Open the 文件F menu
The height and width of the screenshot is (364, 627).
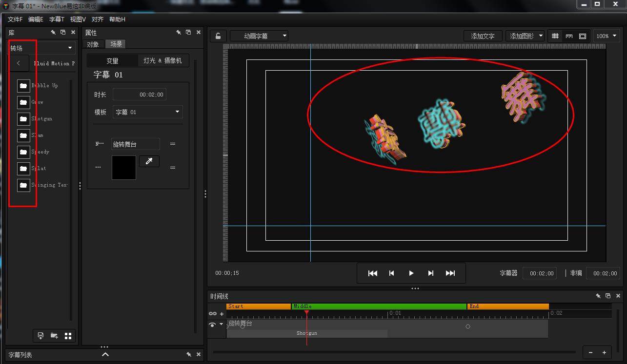click(x=15, y=19)
